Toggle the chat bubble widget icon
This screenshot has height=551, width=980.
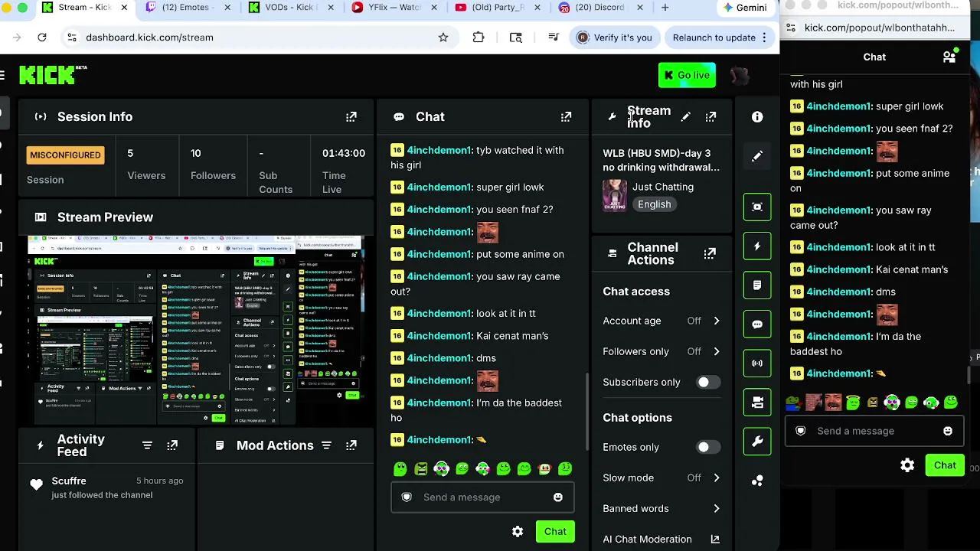pos(757,324)
